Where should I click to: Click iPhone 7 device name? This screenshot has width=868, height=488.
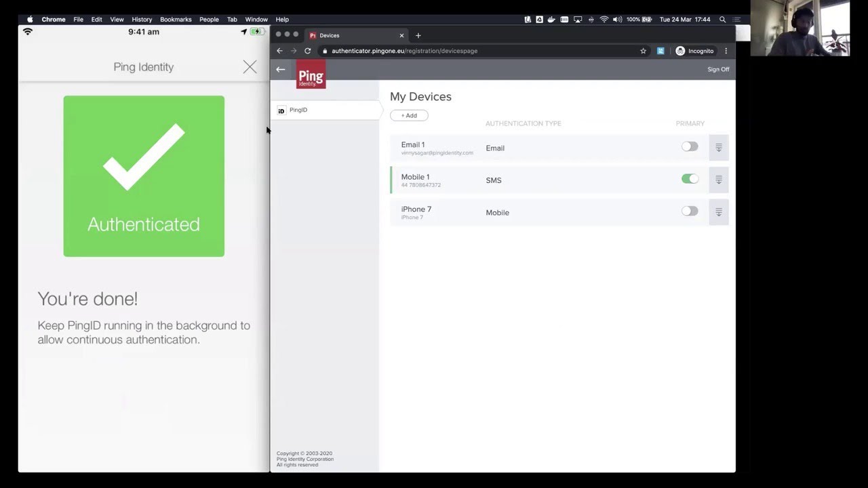(x=416, y=209)
